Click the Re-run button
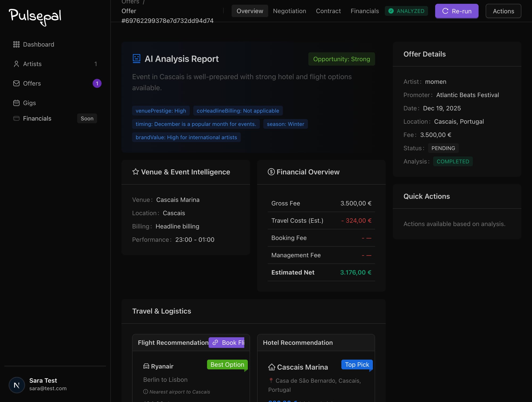Screen dimensions: 532x402 pos(456,11)
